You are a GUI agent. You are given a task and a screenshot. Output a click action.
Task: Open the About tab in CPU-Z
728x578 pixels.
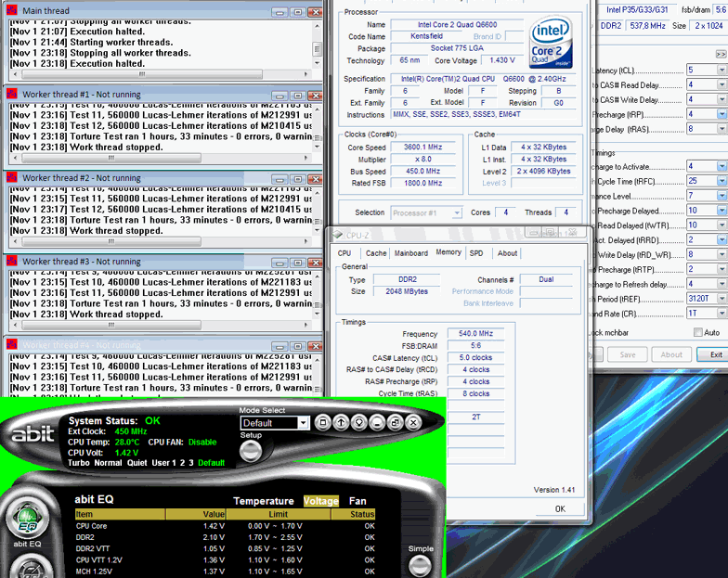507,253
